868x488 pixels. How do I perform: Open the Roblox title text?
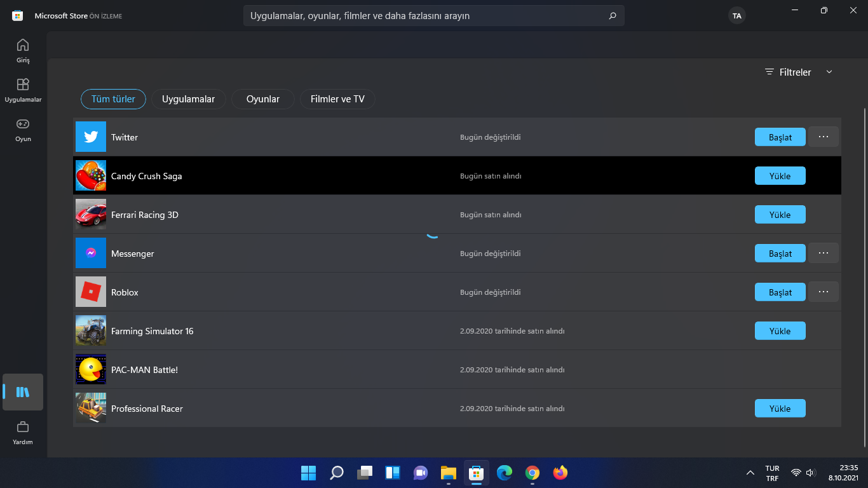[125, 292]
